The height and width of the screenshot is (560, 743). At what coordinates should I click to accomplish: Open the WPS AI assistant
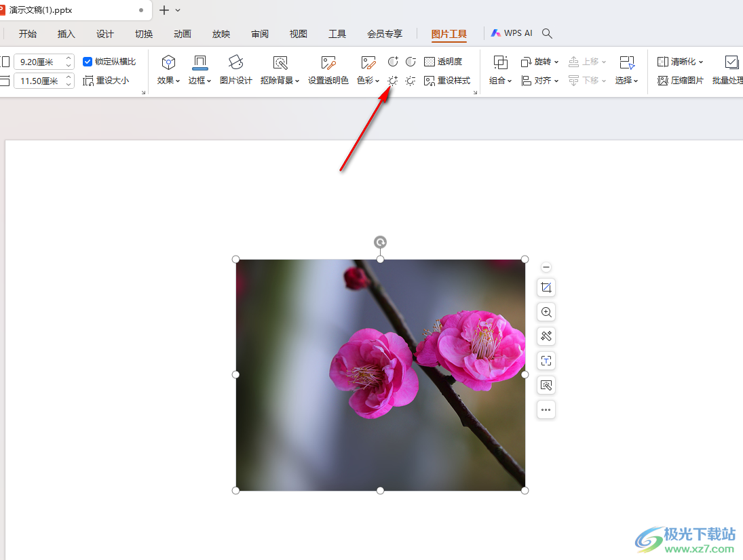pos(512,33)
